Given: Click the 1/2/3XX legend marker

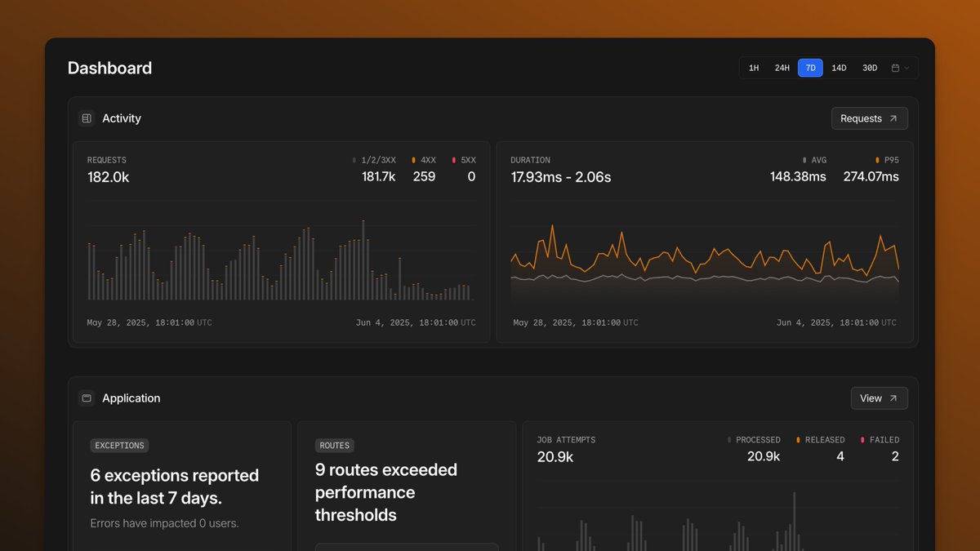Looking at the screenshot, I should [354, 161].
